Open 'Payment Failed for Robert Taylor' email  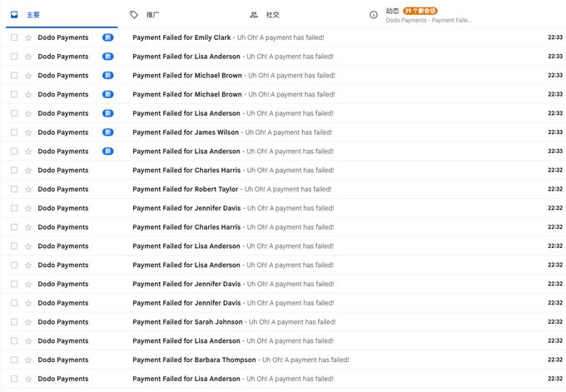(x=231, y=189)
